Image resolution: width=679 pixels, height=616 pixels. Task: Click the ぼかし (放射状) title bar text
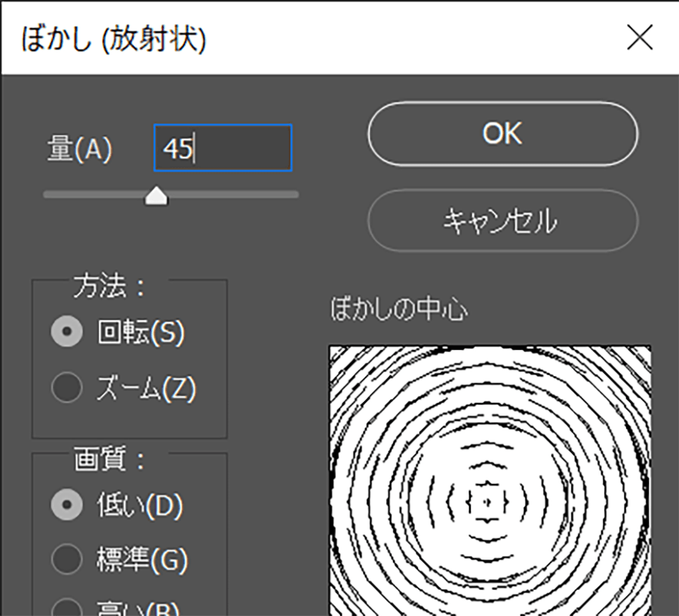[113, 39]
